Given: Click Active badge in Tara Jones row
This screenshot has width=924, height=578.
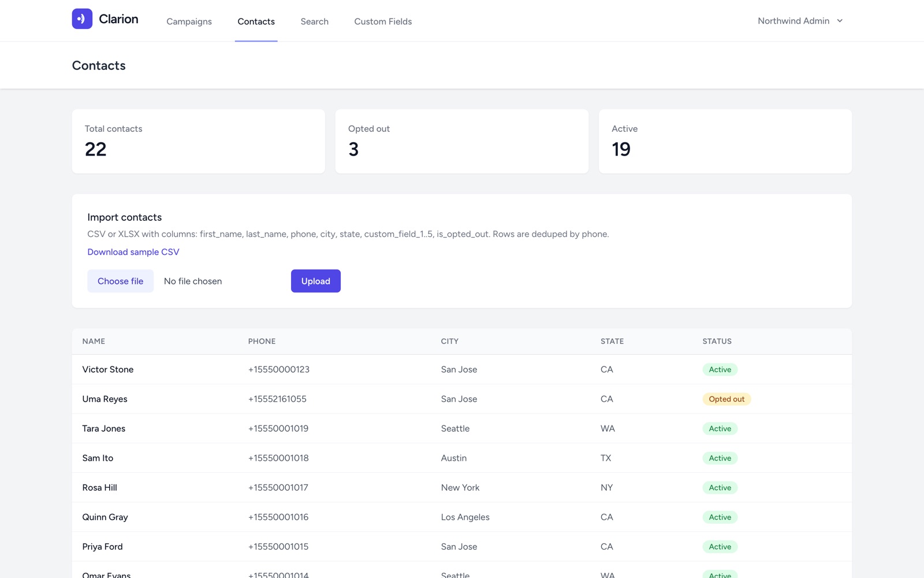Looking at the screenshot, I should [720, 428].
